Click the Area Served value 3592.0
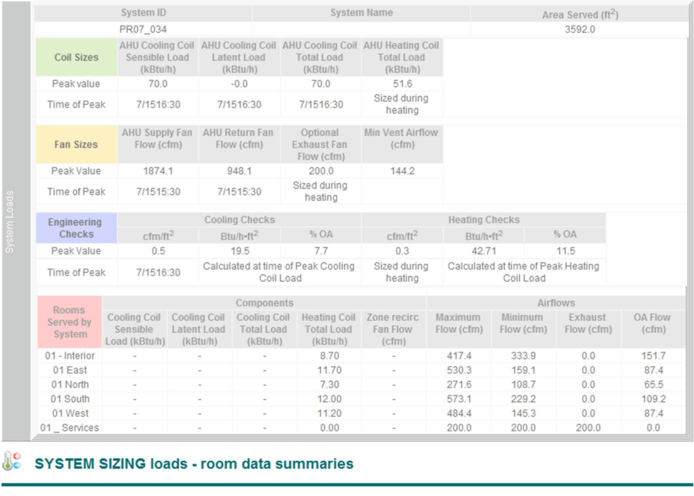The height and width of the screenshot is (496, 694). pos(580,30)
